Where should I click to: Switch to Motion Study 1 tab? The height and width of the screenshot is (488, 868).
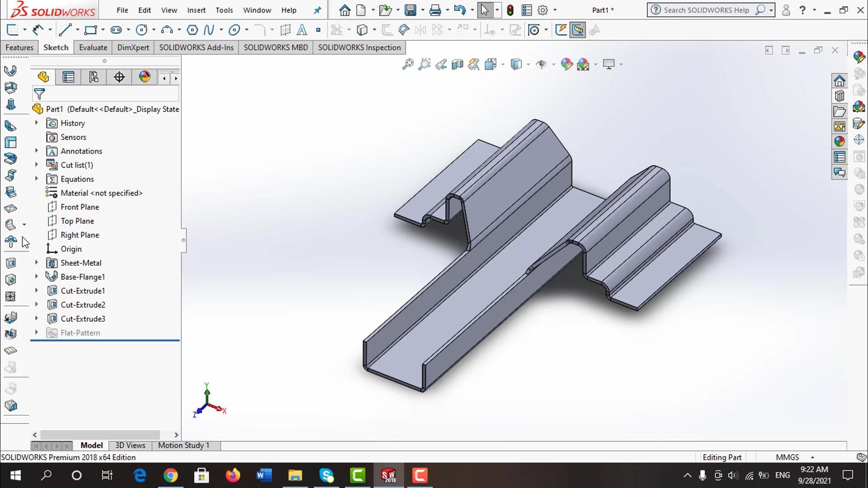click(184, 446)
